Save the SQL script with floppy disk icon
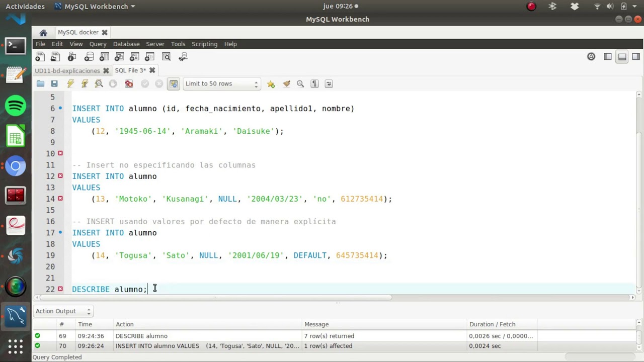The height and width of the screenshot is (362, 644). 54,84
